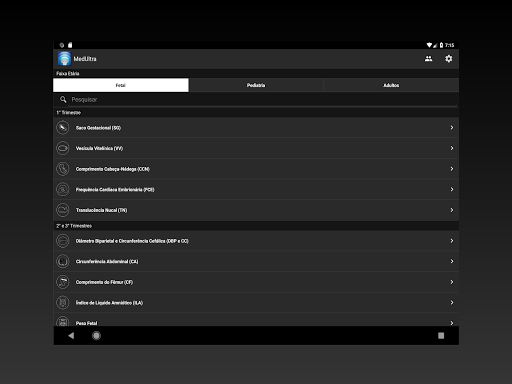Open Índice de Líquido Amniótico (ILA) text
Image resolution: width=512 pixels, height=384 pixels.
tap(109, 303)
